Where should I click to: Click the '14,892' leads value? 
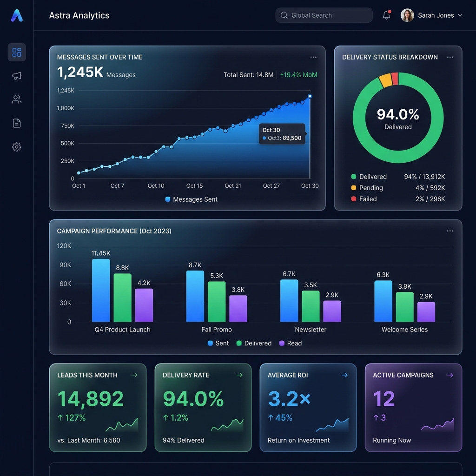point(91,398)
